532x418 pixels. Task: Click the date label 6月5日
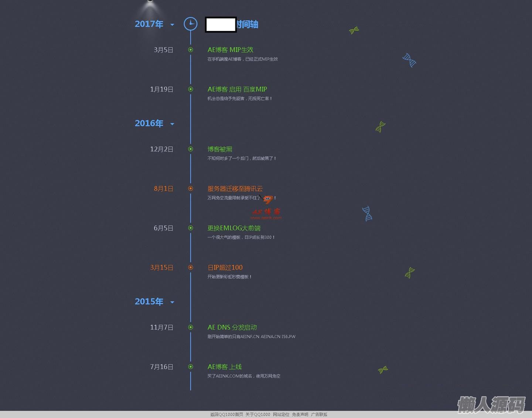point(163,228)
